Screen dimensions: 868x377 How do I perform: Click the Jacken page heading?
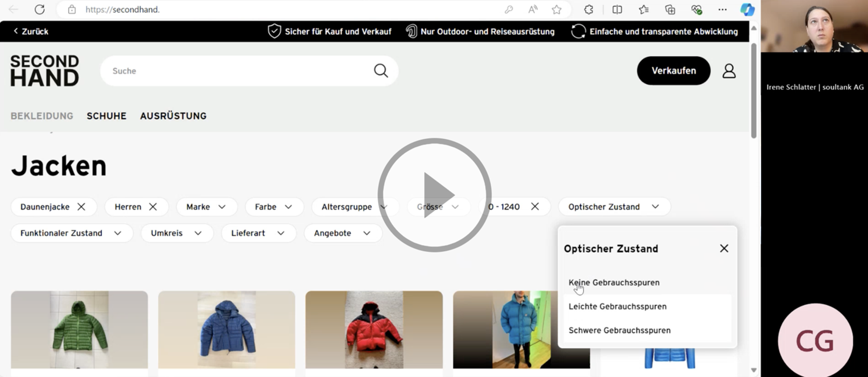pos(59,166)
